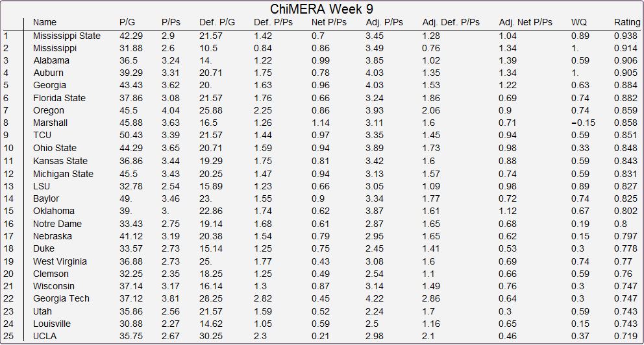Viewport: 644px width, 345px height.
Task: Click the Louisville team name
Action: coord(52,324)
